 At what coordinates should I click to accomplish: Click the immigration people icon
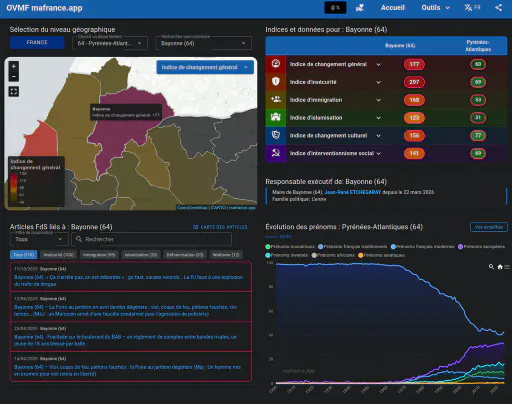point(276,99)
